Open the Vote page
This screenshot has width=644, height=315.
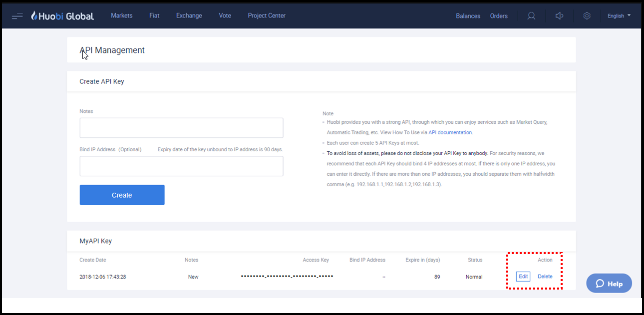(225, 15)
